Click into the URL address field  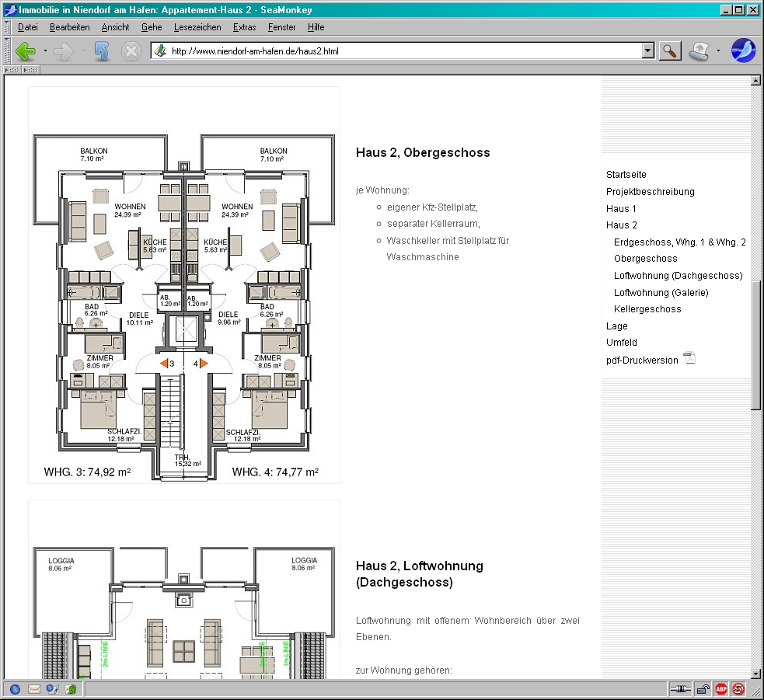[404, 51]
